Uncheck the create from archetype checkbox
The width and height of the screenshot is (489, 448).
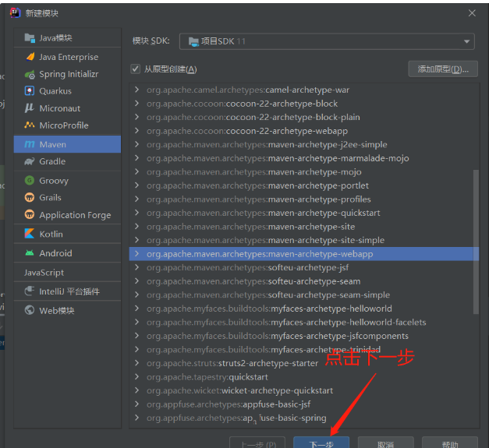click(136, 69)
